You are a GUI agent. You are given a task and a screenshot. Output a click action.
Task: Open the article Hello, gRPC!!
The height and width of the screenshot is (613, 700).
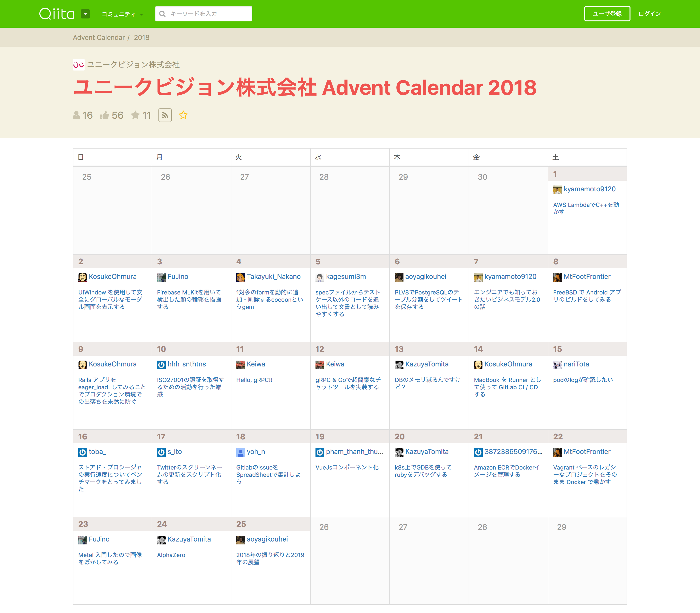click(254, 380)
